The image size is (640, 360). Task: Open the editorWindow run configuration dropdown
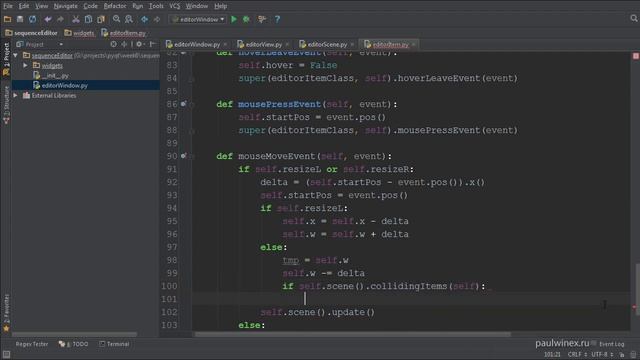pyautogui.click(x=198, y=19)
